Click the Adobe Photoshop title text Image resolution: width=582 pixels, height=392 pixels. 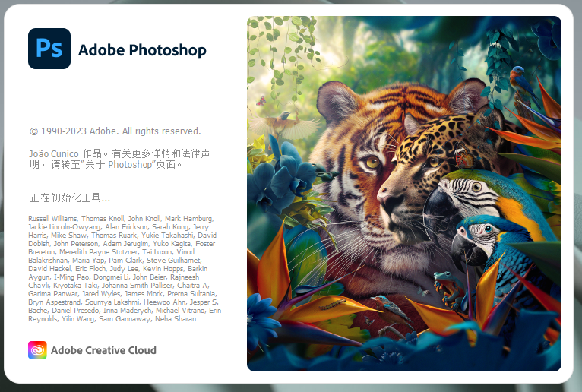[142, 50]
